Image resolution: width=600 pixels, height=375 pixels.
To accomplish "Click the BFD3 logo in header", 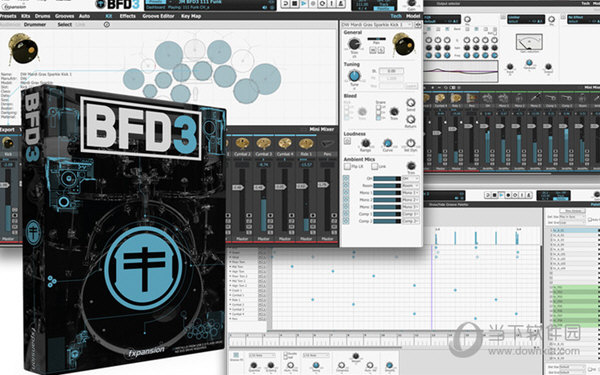I will pos(118,4).
